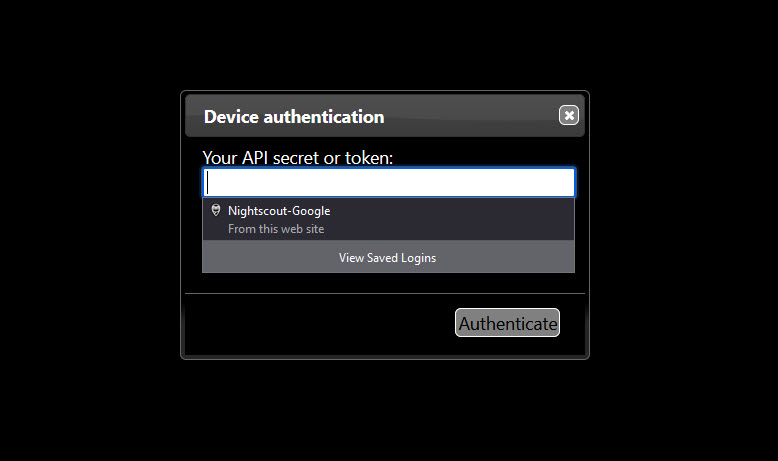Close the Device authentication dialog
Image resolution: width=778 pixels, height=461 pixels.
(x=569, y=116)
